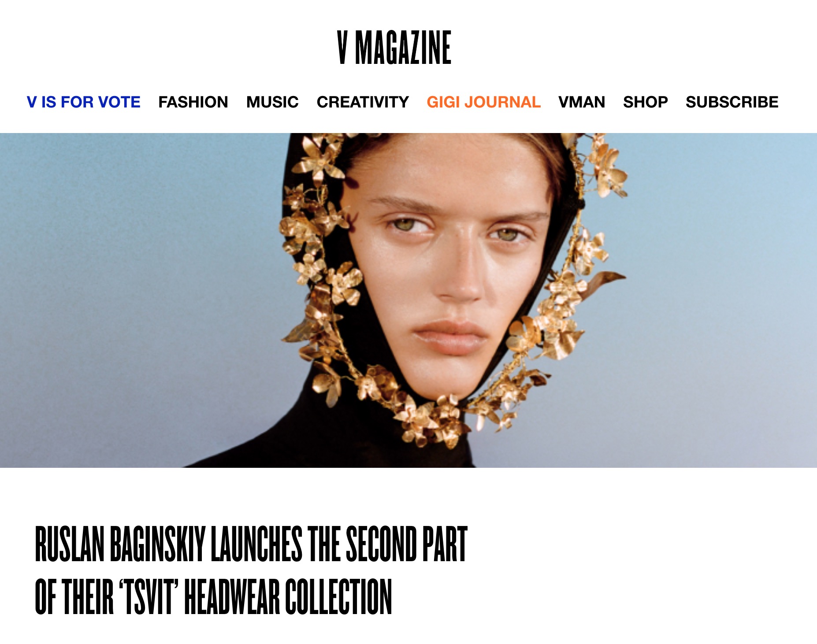Open the orange GIGI JOURNAL link
Image resolution: width=817 pixels, height=644 pixels.
pyautogui.click(x=483, y=102)
